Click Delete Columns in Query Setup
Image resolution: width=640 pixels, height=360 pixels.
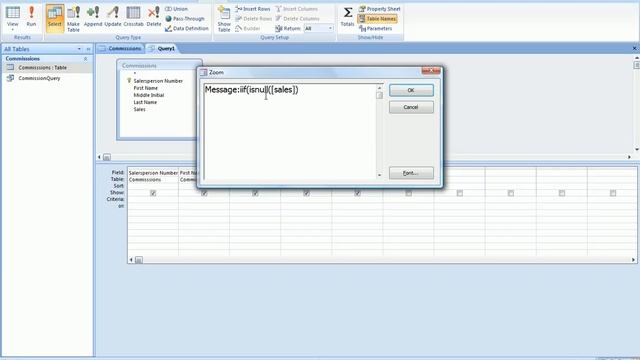[297, 18]
